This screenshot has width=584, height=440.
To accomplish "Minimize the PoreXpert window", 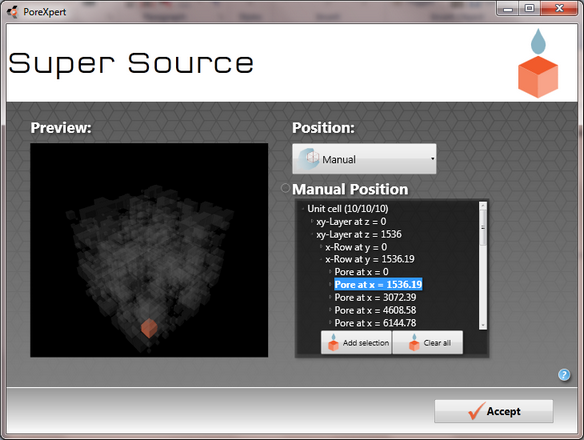I will tap(508, 8).
